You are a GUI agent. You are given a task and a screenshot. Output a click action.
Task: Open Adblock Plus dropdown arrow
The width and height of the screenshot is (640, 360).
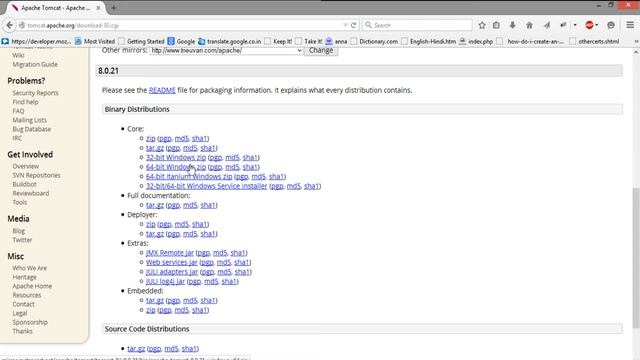(597, 25)
